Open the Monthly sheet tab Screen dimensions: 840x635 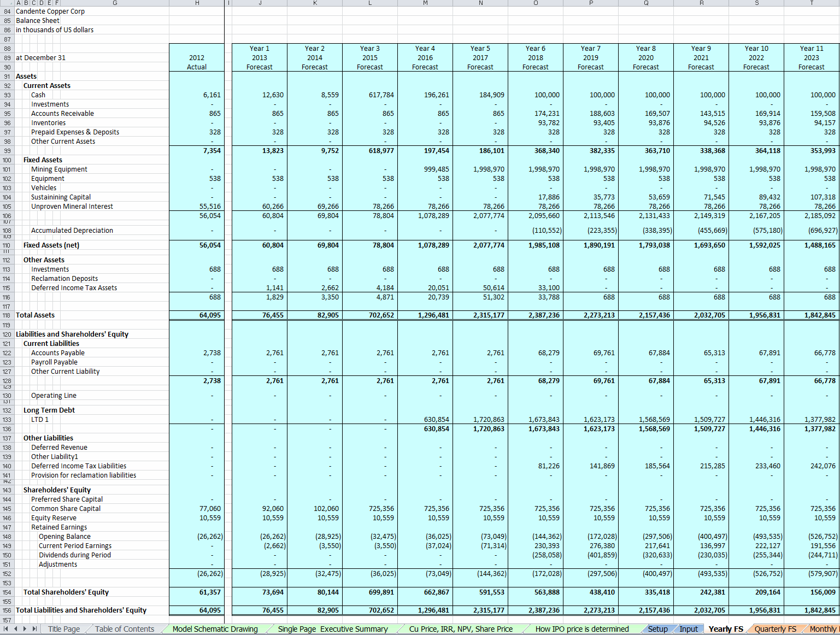tap(823, 629)
